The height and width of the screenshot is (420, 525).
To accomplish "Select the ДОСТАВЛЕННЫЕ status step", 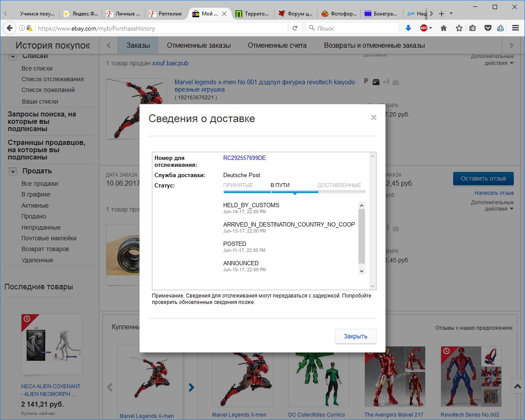I will (339, 185).
